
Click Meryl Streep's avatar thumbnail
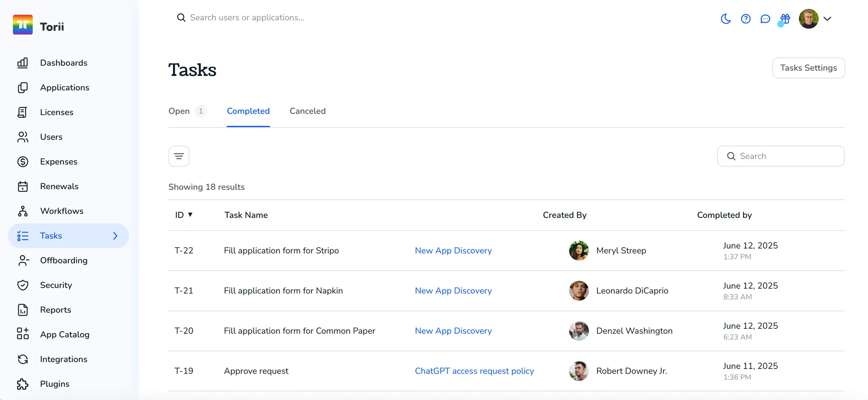click(x=579, y=251)
